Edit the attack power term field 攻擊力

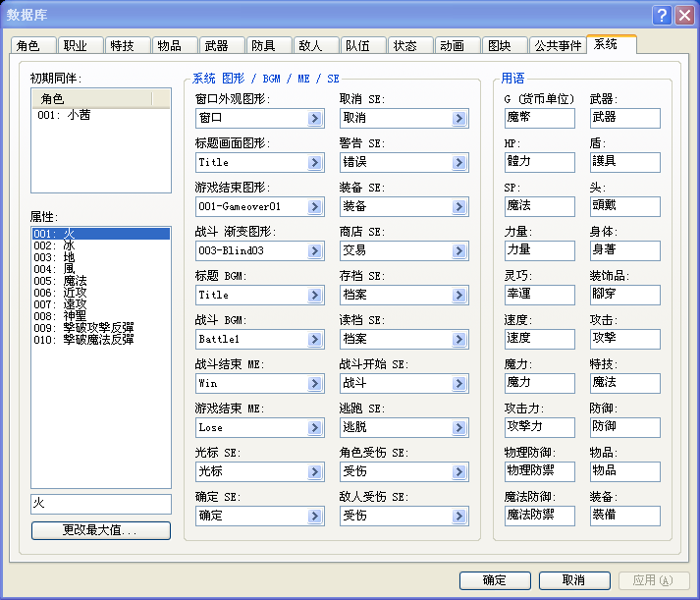click(539, 427)
